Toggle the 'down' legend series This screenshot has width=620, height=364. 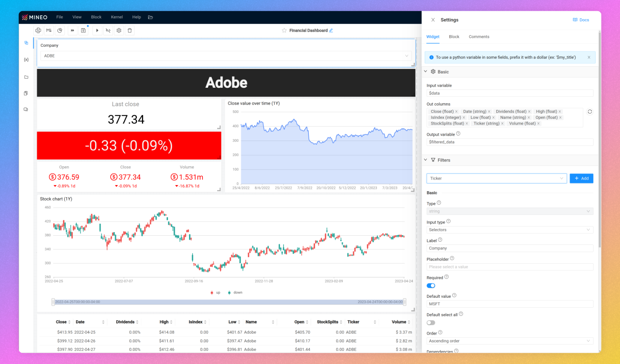click(235, 292)
